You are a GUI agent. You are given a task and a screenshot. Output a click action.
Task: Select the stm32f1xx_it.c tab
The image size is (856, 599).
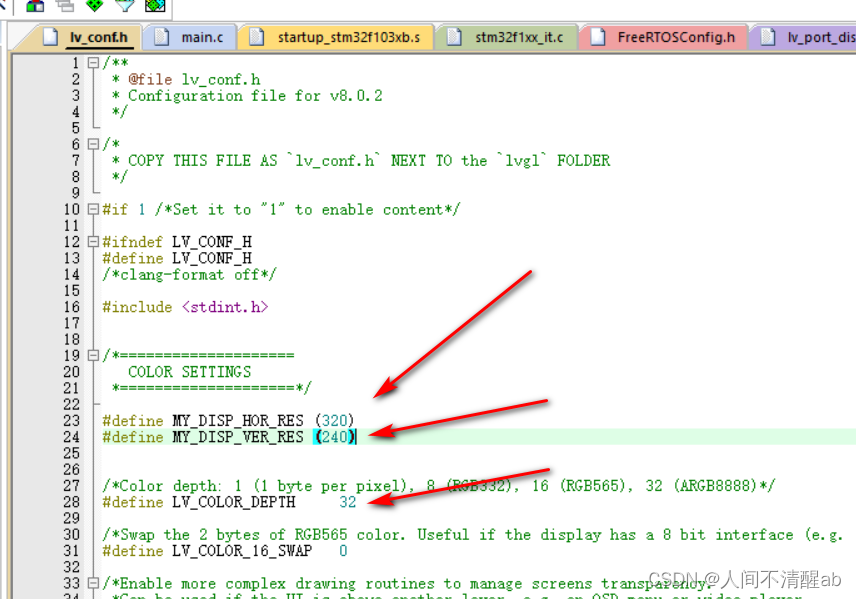tap(520, 35)
